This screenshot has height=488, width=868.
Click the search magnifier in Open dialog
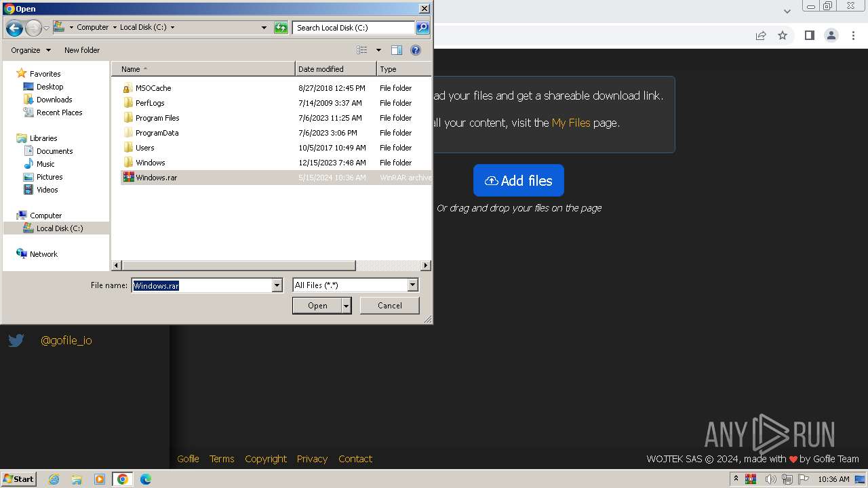pos(422,28)
